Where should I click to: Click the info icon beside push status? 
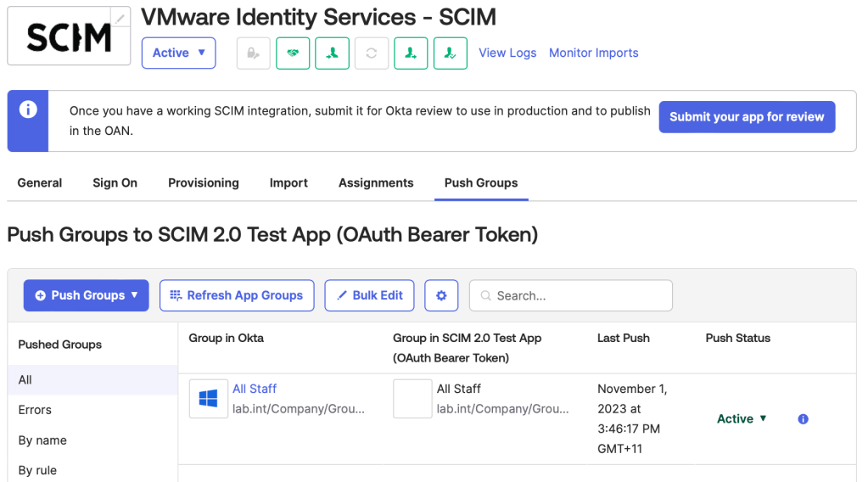pos(803,418)
